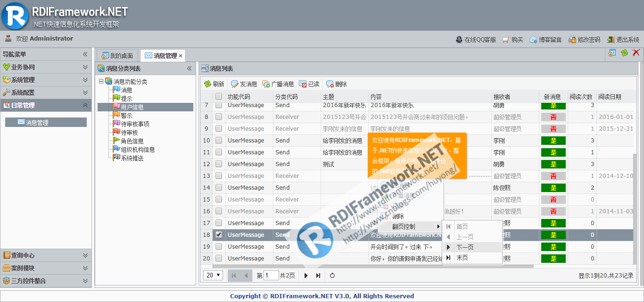
Task: Click the 已读 mark-read toolbar button
Action: point(309,84)
